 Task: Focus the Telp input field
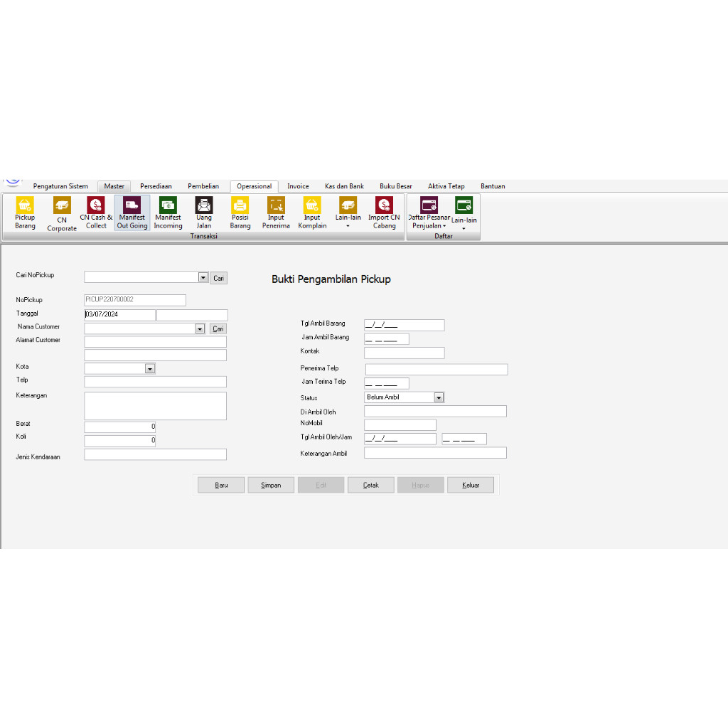[156, 382]
